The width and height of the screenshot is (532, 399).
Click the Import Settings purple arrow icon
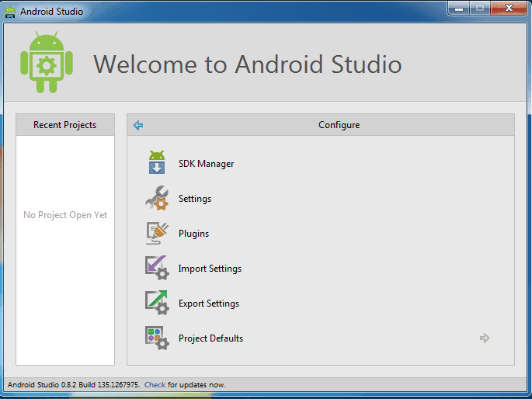coord(157,268)
